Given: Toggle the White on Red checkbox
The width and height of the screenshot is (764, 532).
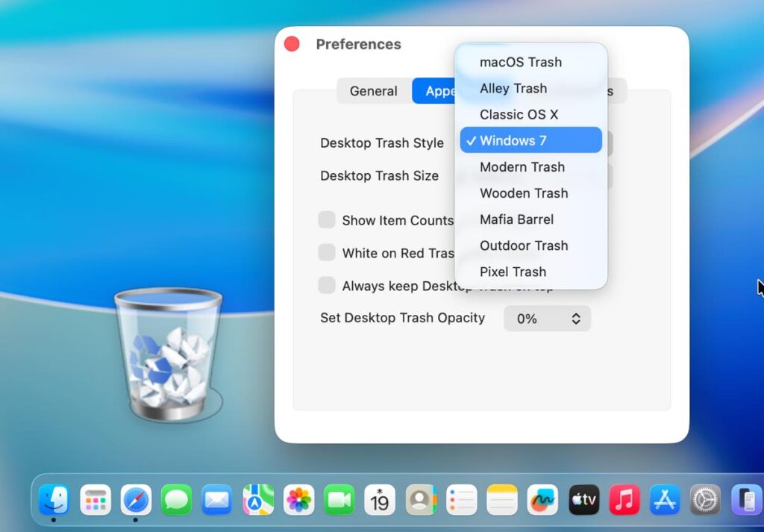Looking at the screenshot, I should [327, 253].
